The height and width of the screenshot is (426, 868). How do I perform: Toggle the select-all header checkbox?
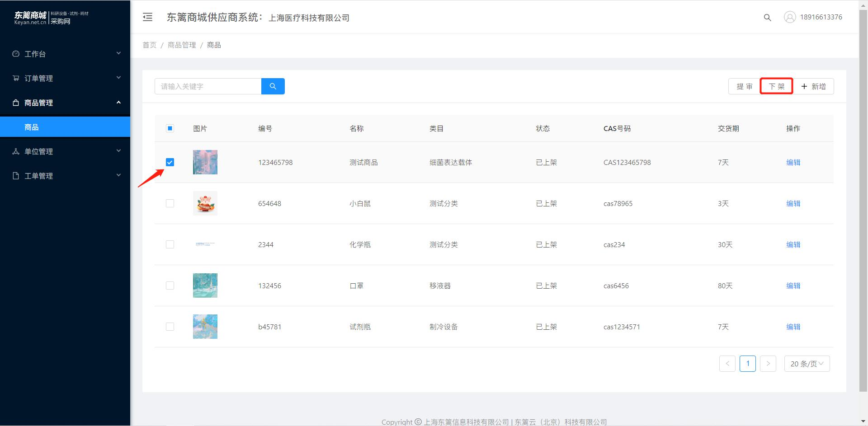(170, 128)
